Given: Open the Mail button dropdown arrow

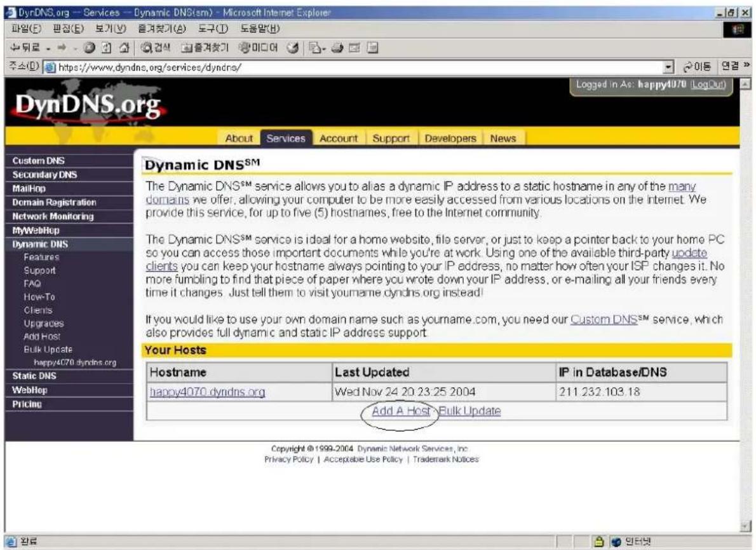Looking at the screenshot, I should pyautogui.click(x=324, y=48).
